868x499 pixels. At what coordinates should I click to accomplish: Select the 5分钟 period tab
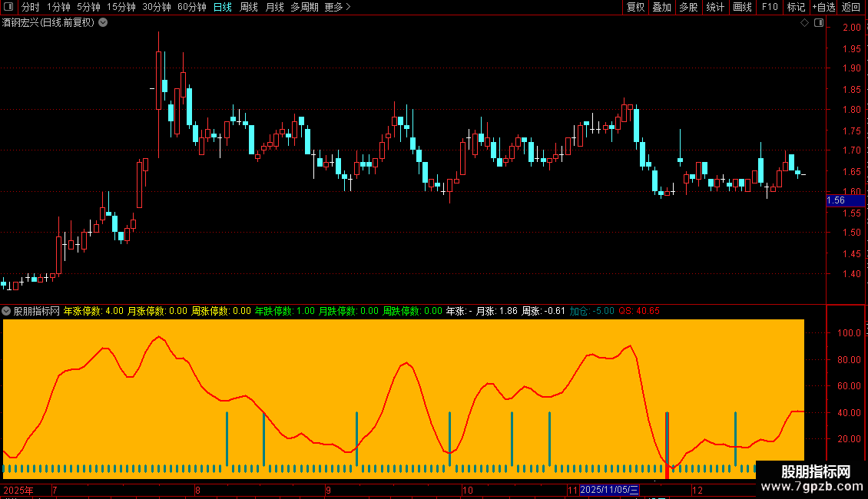[88, 7]
